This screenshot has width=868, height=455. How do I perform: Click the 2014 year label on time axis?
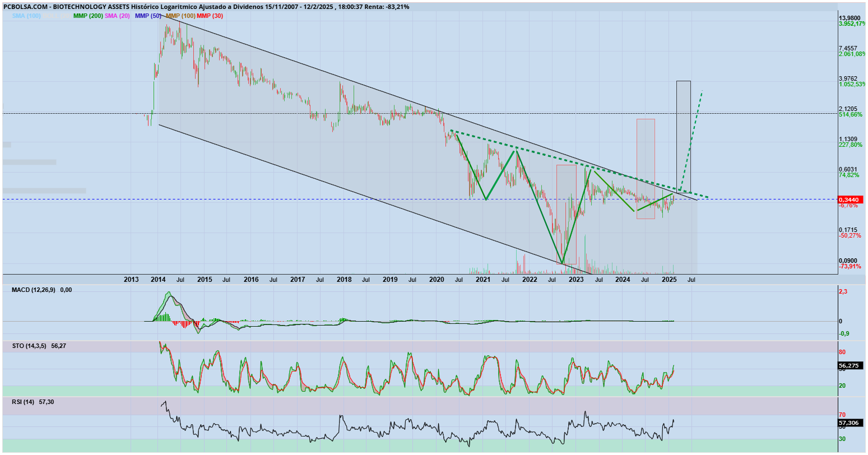pyautogui.click(x=158, y=279)
